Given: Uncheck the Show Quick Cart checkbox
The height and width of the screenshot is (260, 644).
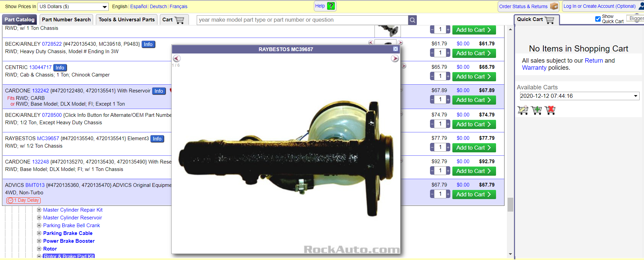Looking at the screenshot, I should [x=598, y=19].
